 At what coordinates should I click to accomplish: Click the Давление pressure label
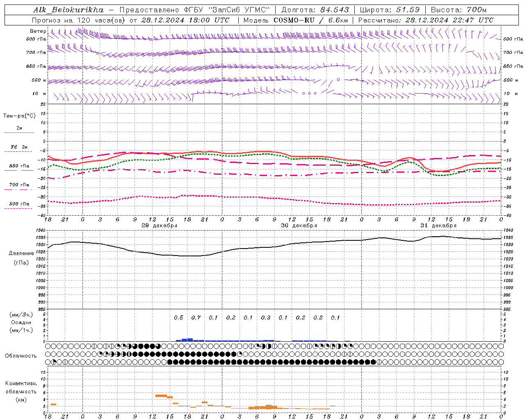[21, 253]
